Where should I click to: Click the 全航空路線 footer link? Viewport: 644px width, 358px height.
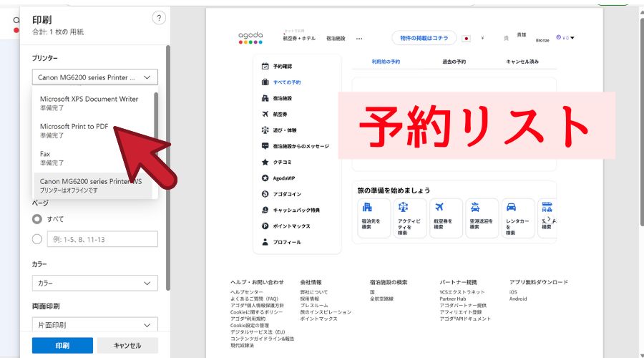coord(381,299)
